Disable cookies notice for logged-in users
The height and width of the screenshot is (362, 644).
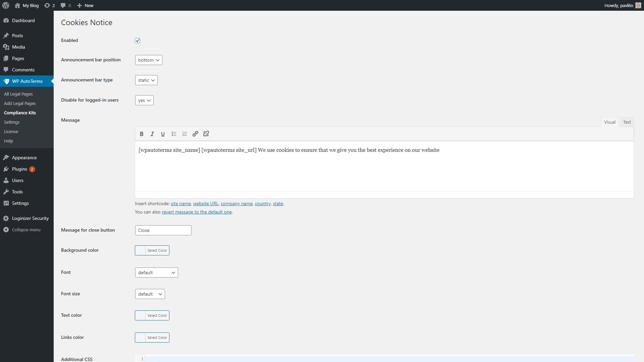(x=145, y=100)
